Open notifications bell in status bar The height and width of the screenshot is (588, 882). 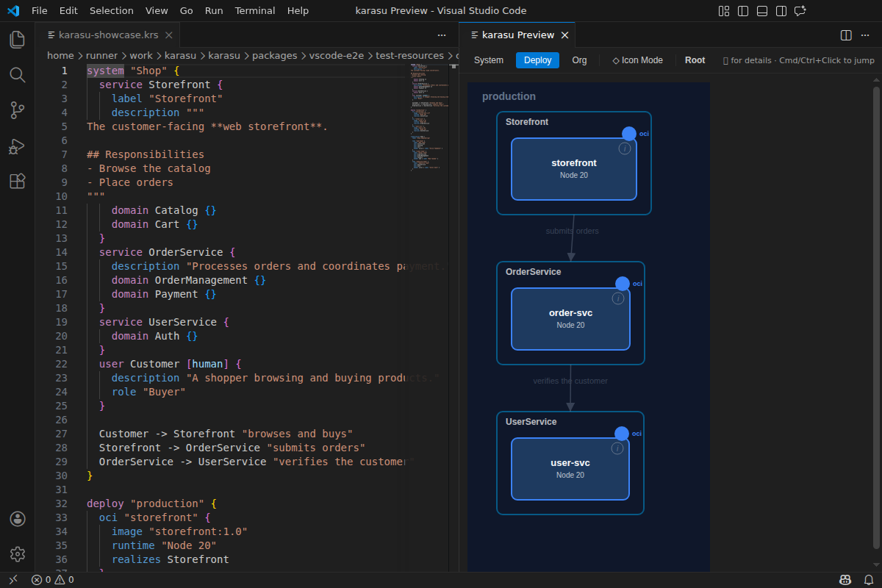click(868, 580)
